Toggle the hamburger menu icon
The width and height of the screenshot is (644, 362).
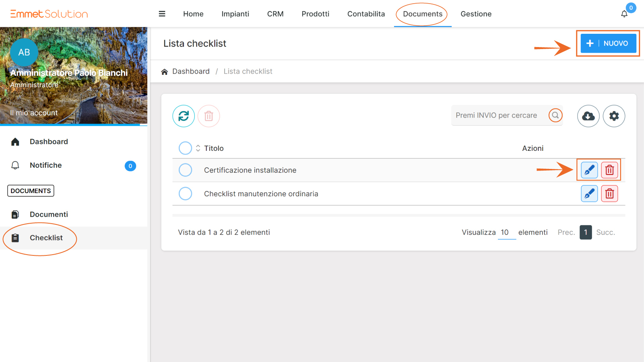[x=162, y=14]
